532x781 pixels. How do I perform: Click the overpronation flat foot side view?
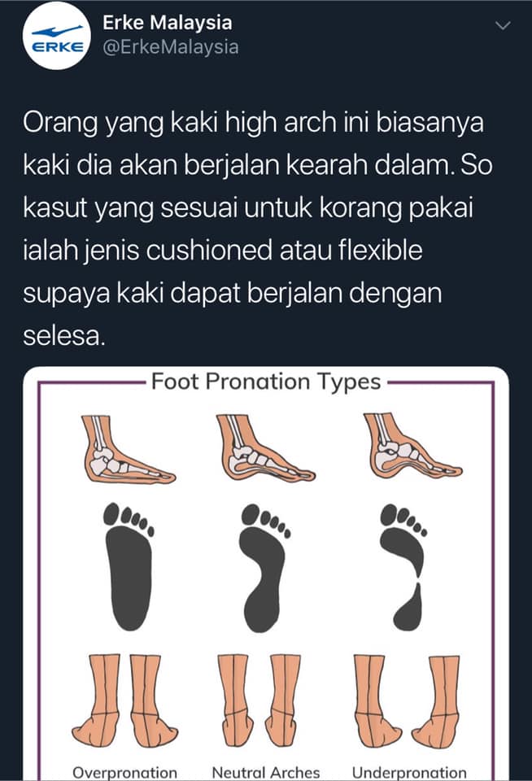click(x=129, y=449)
